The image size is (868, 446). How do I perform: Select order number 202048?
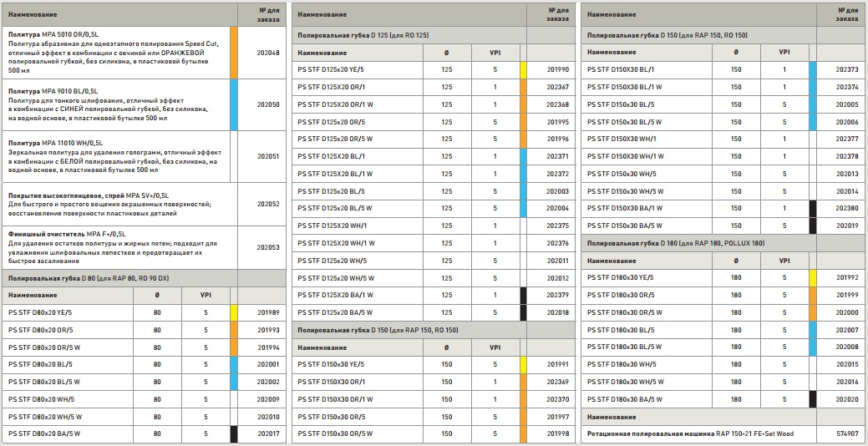[268, 53]
